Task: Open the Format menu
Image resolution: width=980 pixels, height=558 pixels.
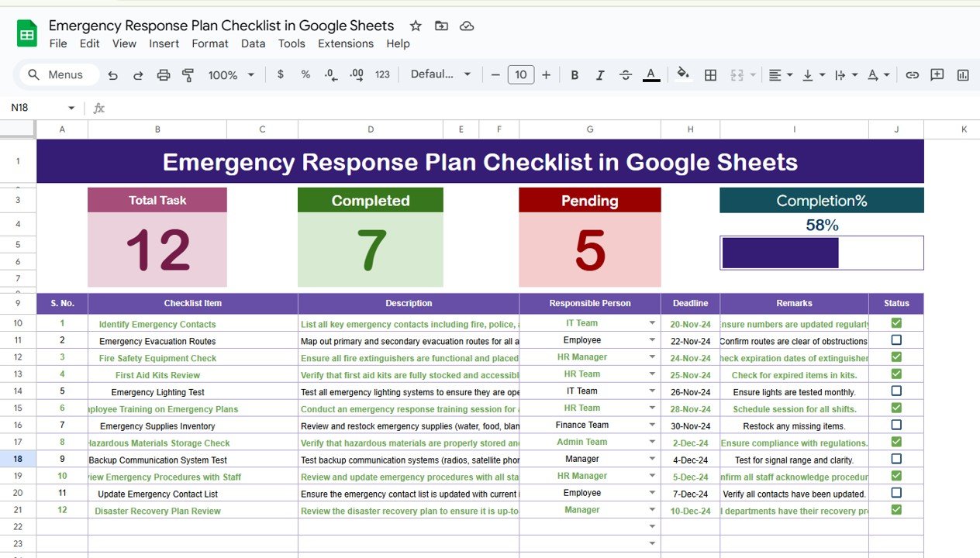Action: [x=210, y=43]
